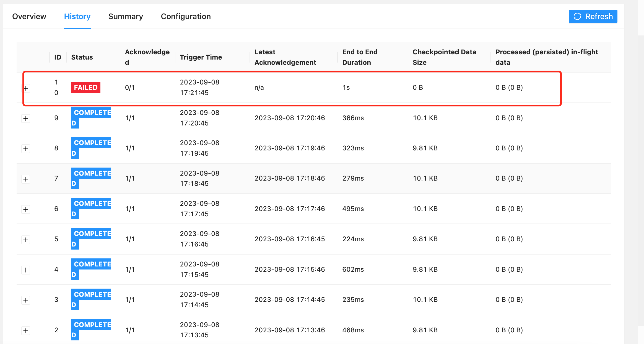Image resolution: width=644 pixels, height=344 pixels.
Task: Click the Latest Acknowledgement column header
Action: click(x=285, y=57)
